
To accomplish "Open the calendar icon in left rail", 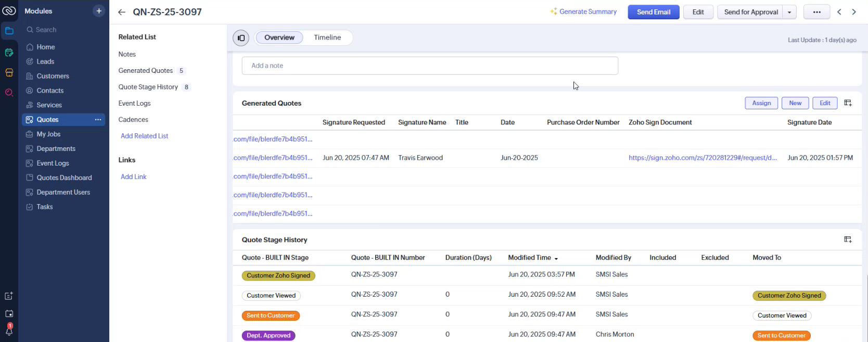I will (x=9, y=313).
